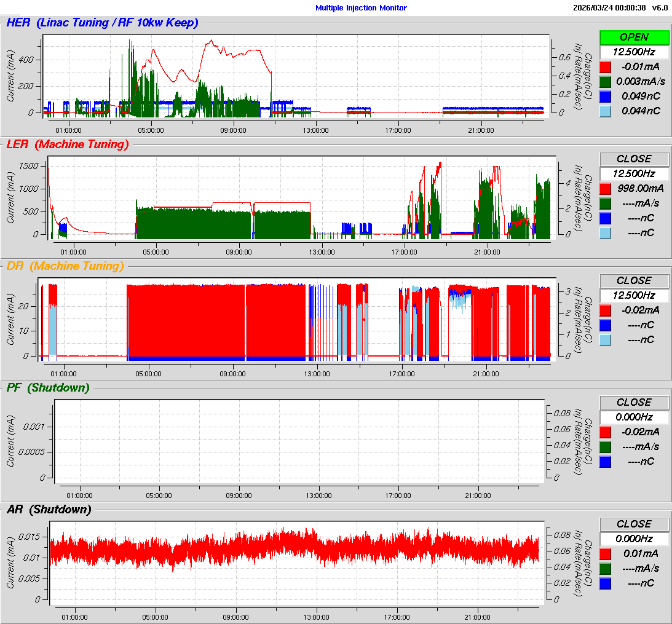
Task: Toggle the AR CLOSE status indicator
Action: [634, 524]
